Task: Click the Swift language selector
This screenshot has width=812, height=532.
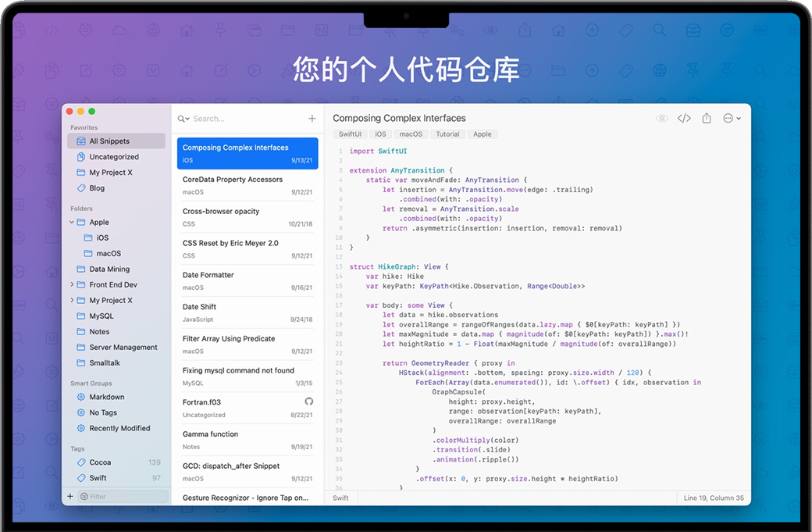Action: pyautogui.click(x=340, y=498)
